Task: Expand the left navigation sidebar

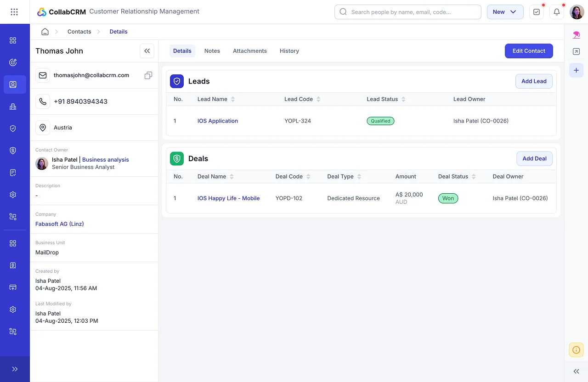Action: [x=15, y=369]
